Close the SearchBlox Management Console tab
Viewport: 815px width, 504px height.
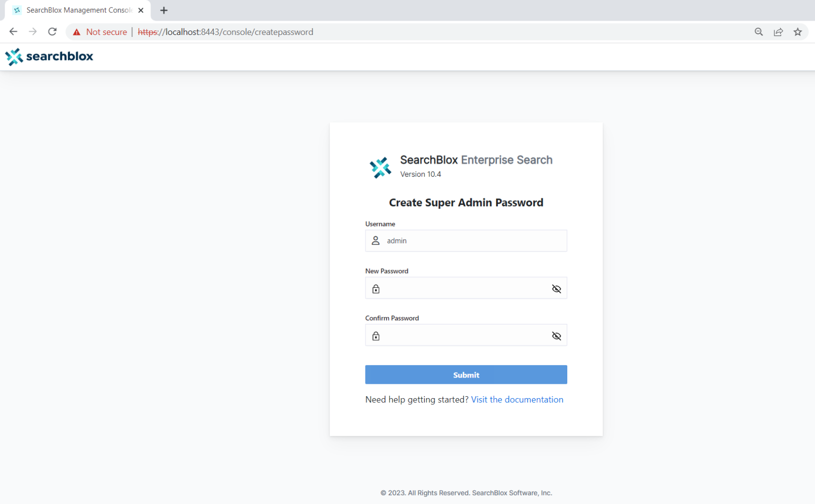coord(141,10)
